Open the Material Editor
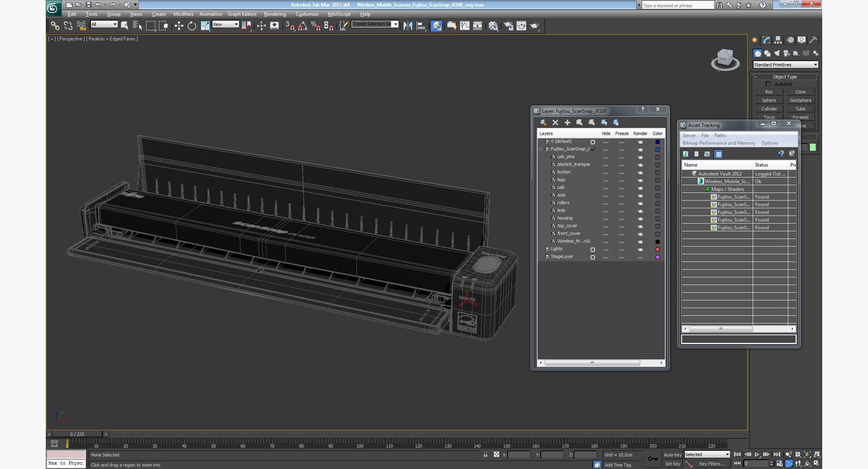This screenshot has height=469, width=868. (x=493, y=26)
